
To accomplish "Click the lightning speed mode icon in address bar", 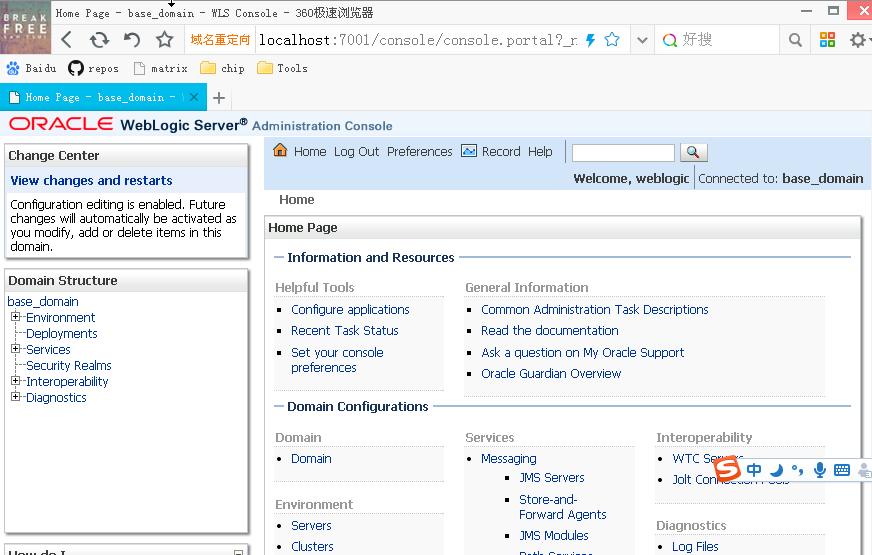I will pos(591,40).
